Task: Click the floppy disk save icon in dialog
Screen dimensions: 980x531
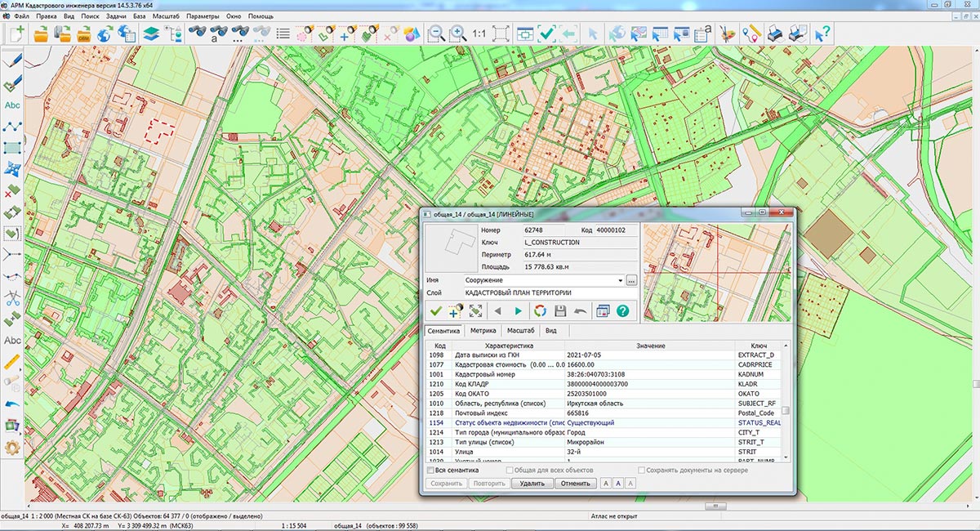Action: click(560, 310)
